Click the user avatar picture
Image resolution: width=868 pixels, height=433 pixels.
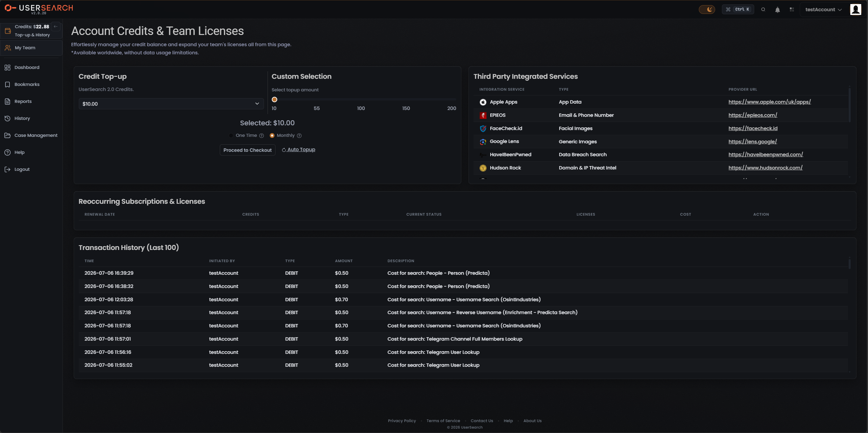[855, 9]
